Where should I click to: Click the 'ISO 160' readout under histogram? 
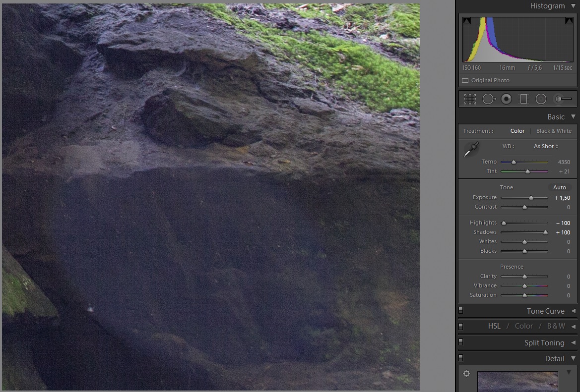click(472, 68)
